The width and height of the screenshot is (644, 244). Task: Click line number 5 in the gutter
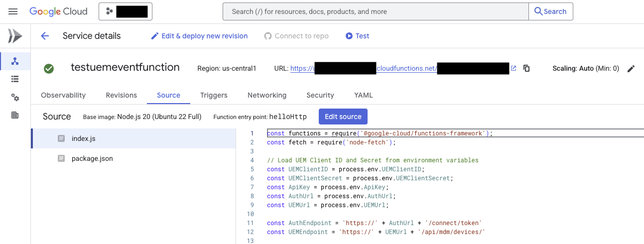click(x=252, y=169)
